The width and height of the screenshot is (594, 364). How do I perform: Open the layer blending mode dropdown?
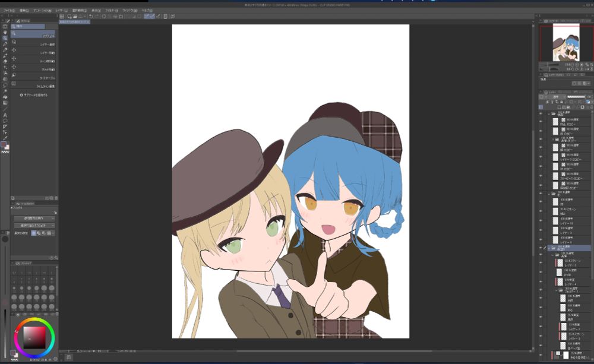(x=557, y=97)
